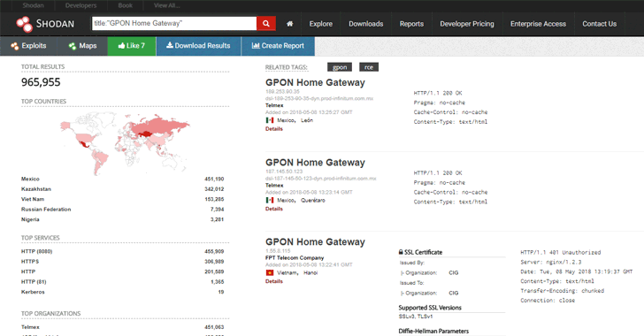Go to the home icon
This screenshot has width=644, height=336.
coord(290,24)
